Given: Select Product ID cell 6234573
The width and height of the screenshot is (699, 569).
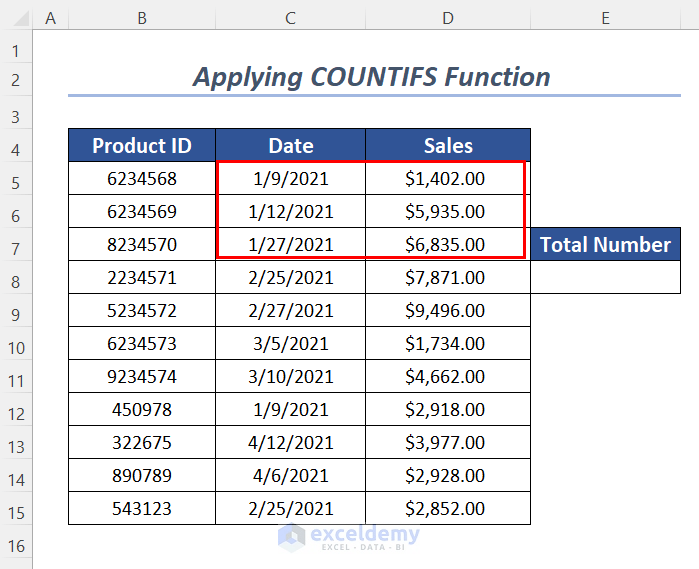Looking at the screenshot, I should click(142, 343).
